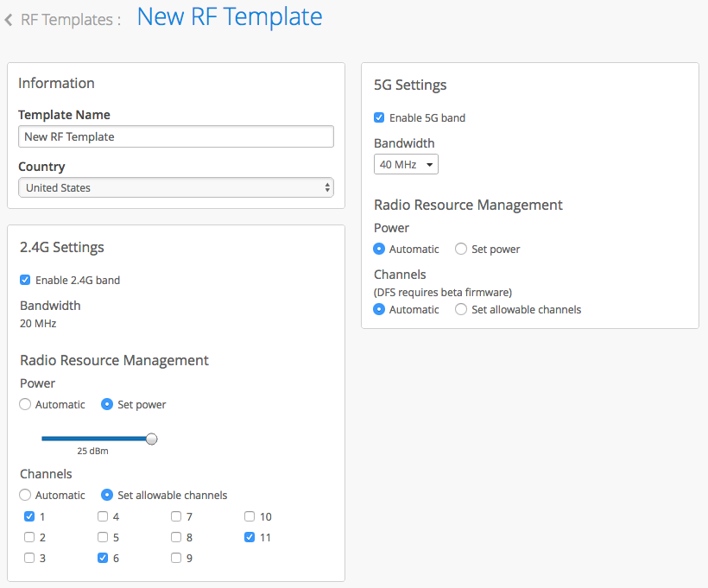
Task: Uncheck channel 11 checkbox
Action: pyautogui.click(x=250, y=537)
